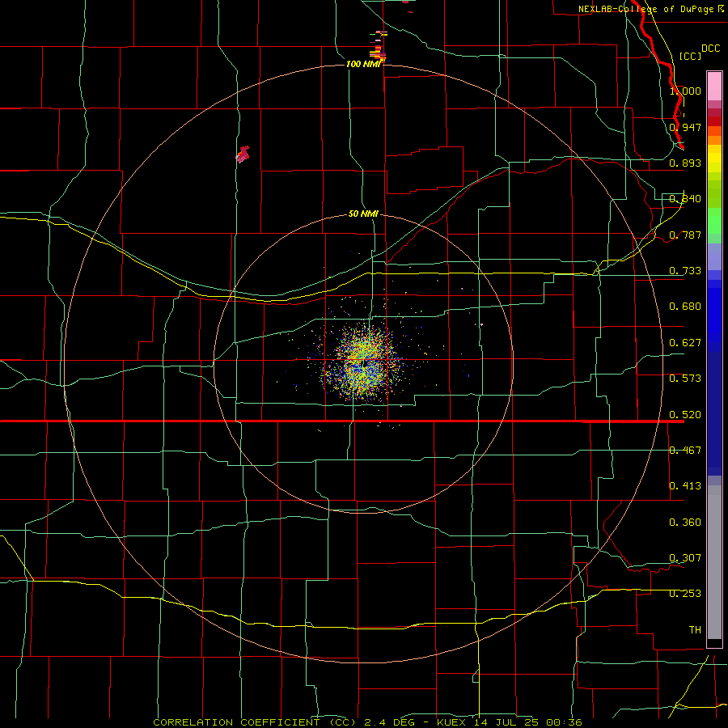Select the 0.680 scale value

(685, 307)
